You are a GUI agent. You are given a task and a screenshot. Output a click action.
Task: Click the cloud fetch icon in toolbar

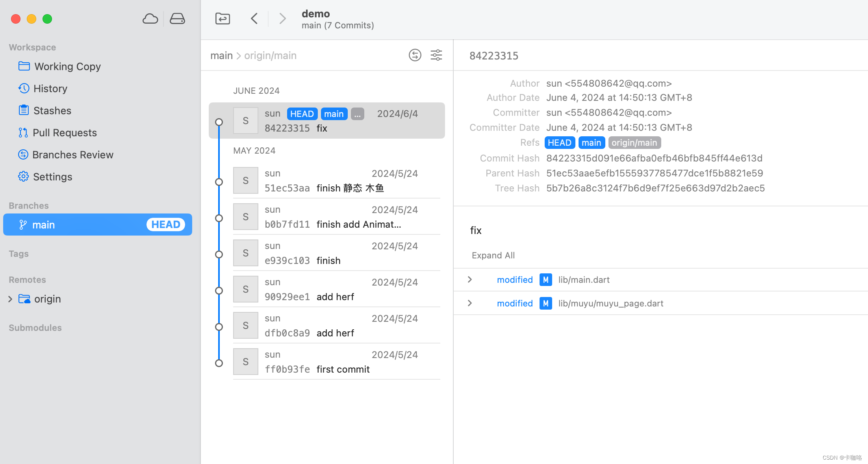click(x=150, y=18)
